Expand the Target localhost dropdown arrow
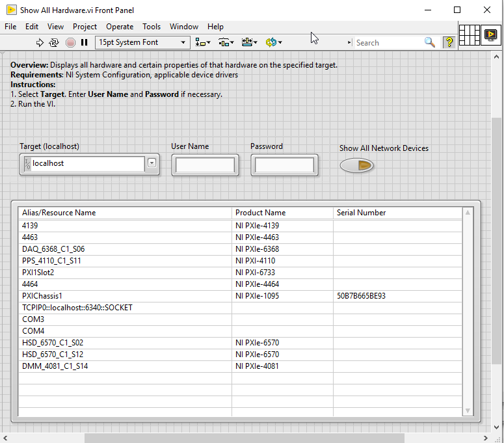Viewport: 504px width, 443px height. tap(152, 163)
